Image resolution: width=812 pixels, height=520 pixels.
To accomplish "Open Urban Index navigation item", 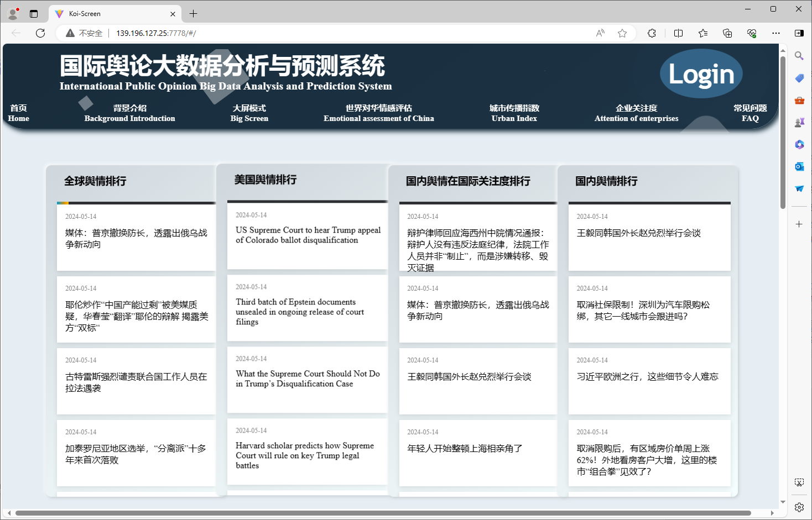I will tap(514, 113).
